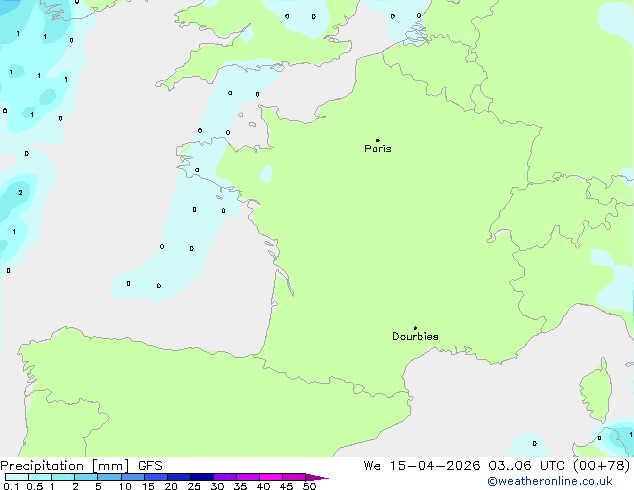Select the 30–35 mm legend swatch

(x=224, y=477)
